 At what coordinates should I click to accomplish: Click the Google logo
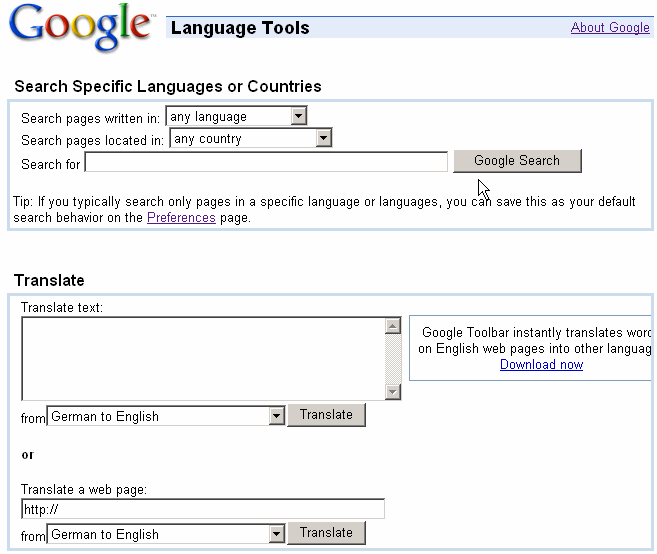tap(81, 27)
